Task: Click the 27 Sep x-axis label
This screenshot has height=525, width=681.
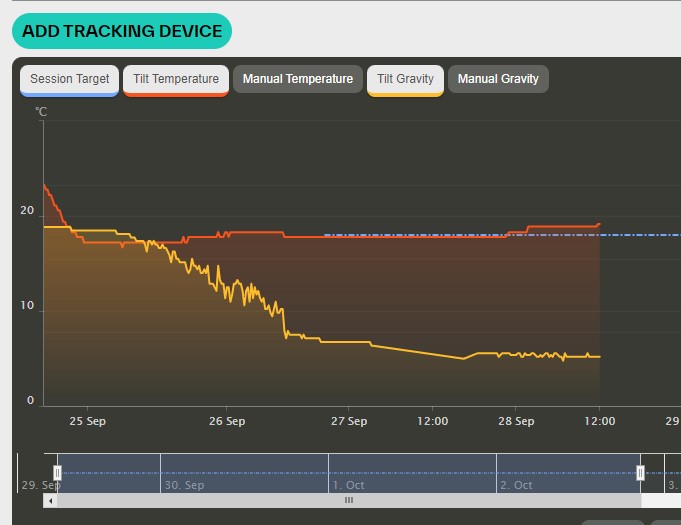Action: 350,421
